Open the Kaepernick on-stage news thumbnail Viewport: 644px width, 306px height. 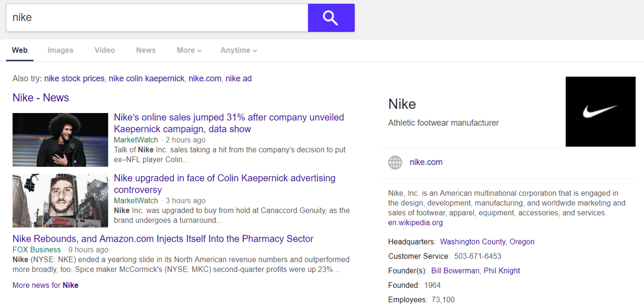coord(60,140)
